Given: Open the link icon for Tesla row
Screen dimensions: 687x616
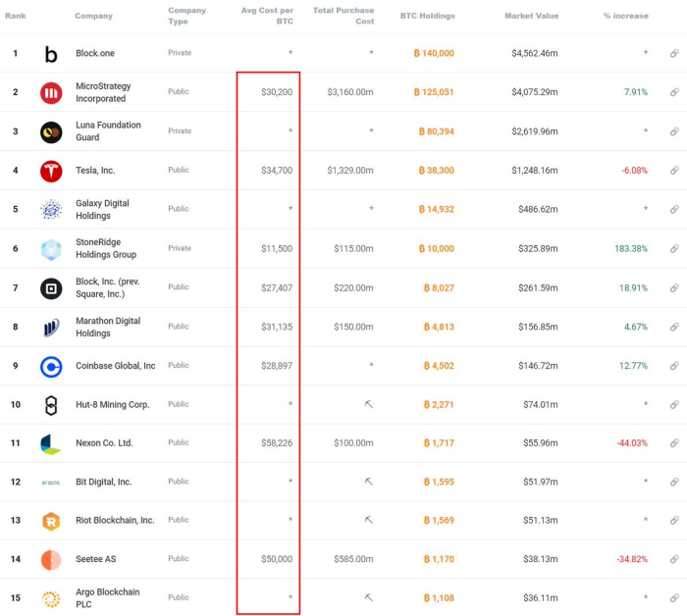Looking at the screenshot, I should tap(674, 171).
